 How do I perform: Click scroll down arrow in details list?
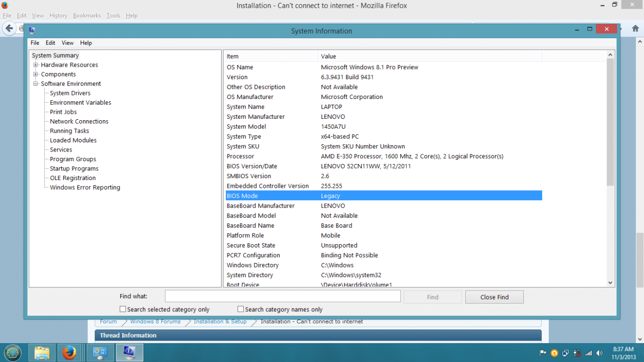coord(610,283)
